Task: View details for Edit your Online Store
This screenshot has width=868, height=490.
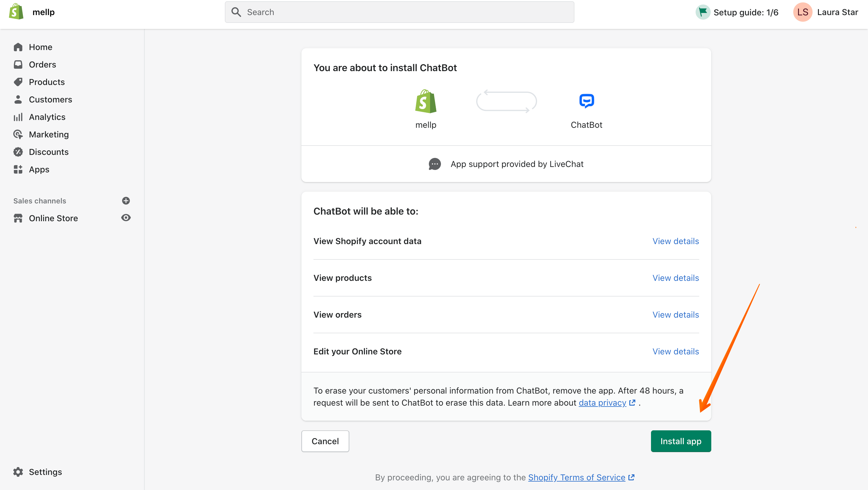Action: tap(676, 351)
